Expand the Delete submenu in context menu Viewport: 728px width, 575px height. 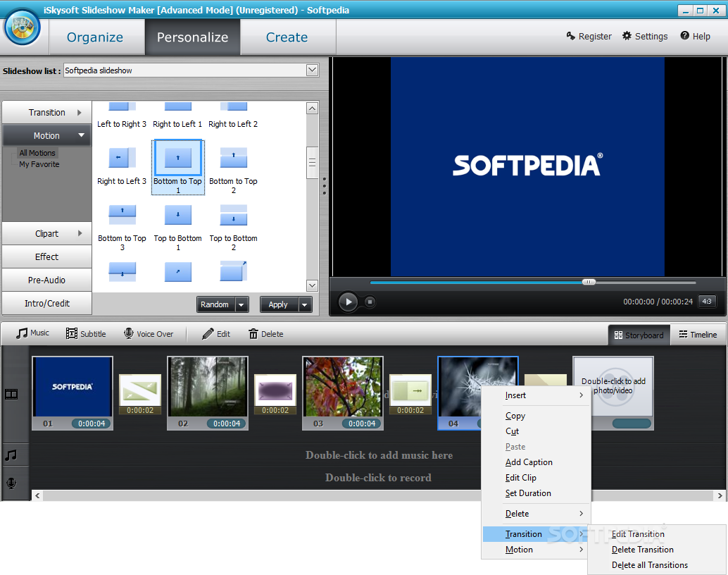[x=536, y=514]
